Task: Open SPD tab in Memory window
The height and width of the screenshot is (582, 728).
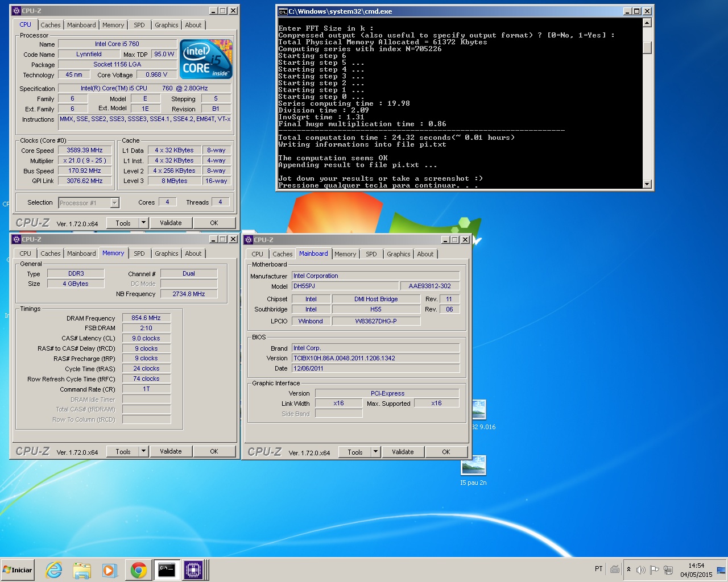Action: click(x=139, y=253)
